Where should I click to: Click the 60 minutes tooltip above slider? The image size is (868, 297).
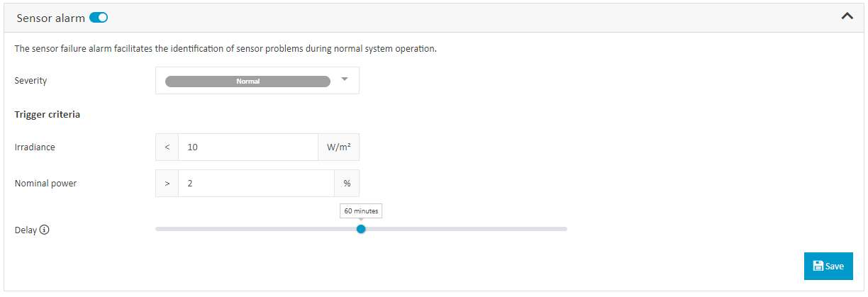[361, 211]
